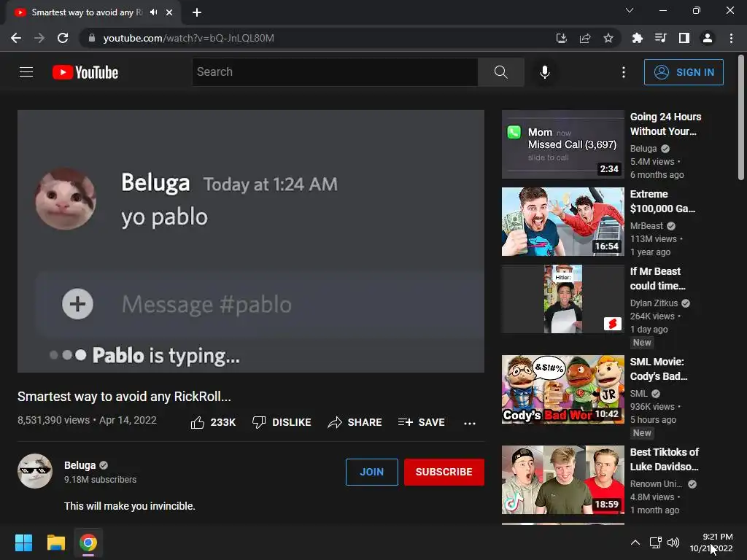Click 'Best Tiktoks of Luke Davidso...' title

[665, 459]
